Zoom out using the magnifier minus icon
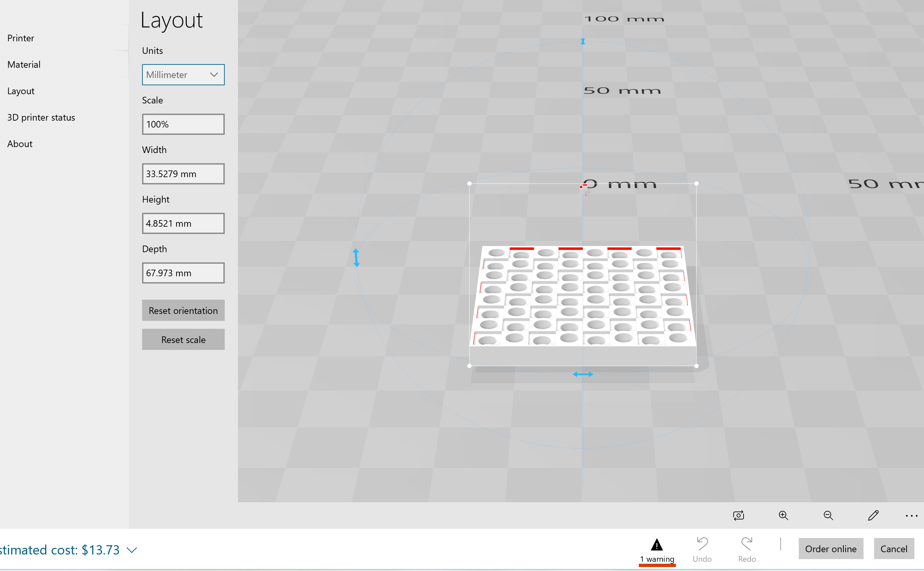Screen dimensions: 924x571 [828, 515]
